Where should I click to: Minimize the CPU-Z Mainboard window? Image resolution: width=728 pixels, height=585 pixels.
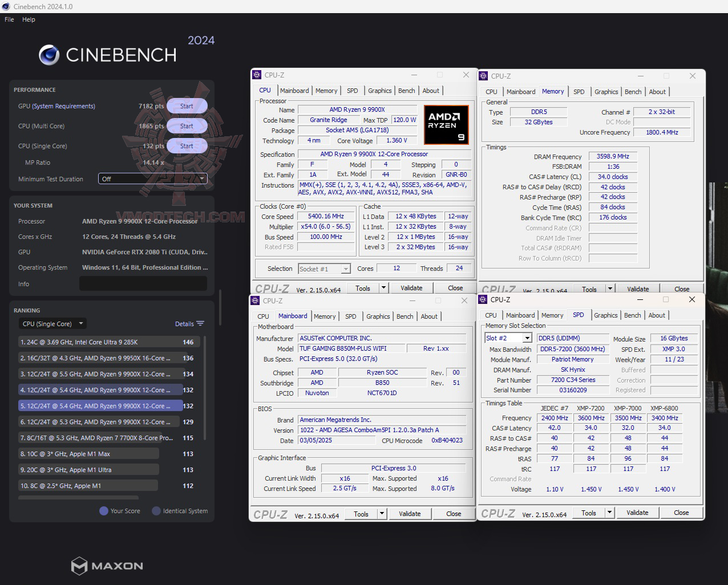(x=412, y=300)
